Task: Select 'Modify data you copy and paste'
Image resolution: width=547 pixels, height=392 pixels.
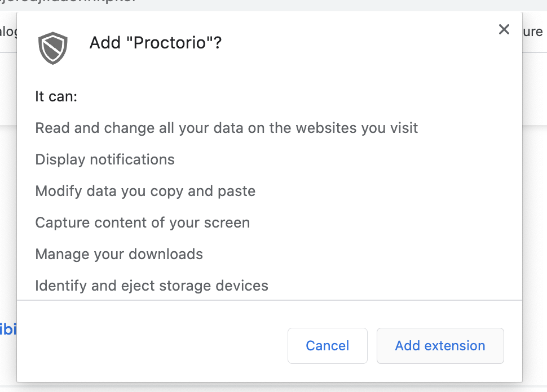Action: click(145, 191)
